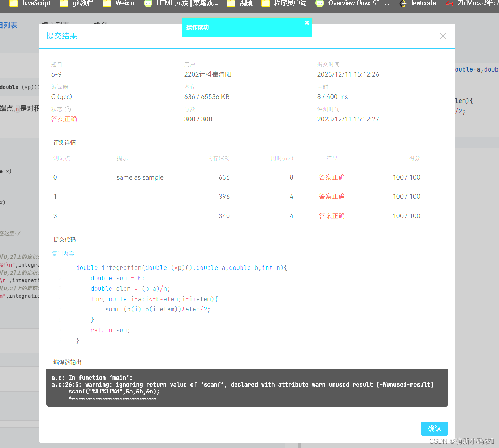Click the 'double sum = 0;' code line
The height and width of the screenshot is (448, 499).
117,278
